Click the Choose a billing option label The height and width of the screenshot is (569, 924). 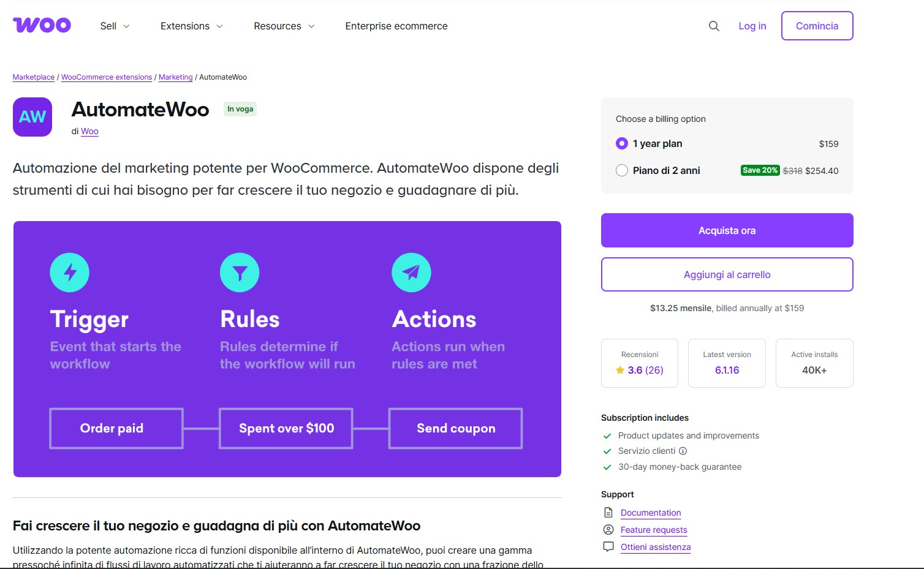pos(661,119)
